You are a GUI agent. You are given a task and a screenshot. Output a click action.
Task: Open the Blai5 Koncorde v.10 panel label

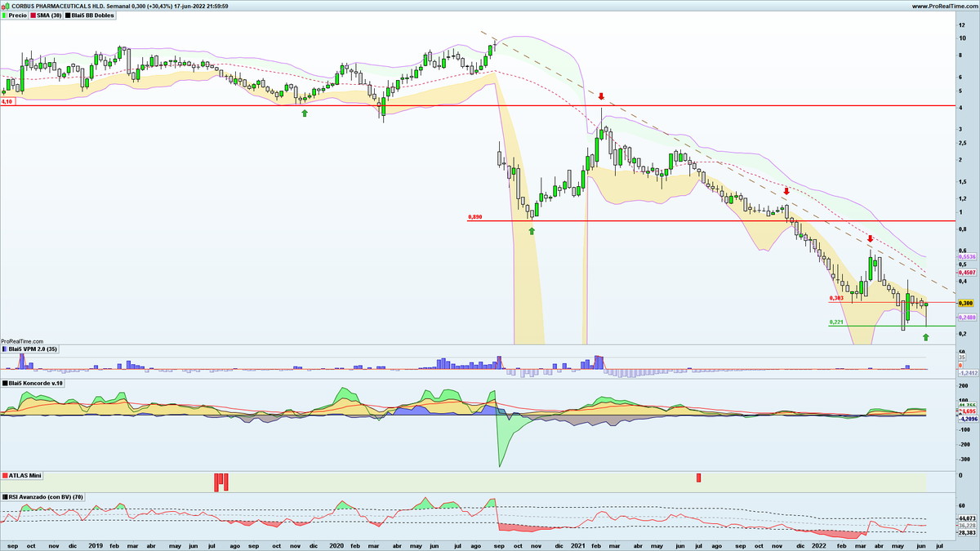35,383
